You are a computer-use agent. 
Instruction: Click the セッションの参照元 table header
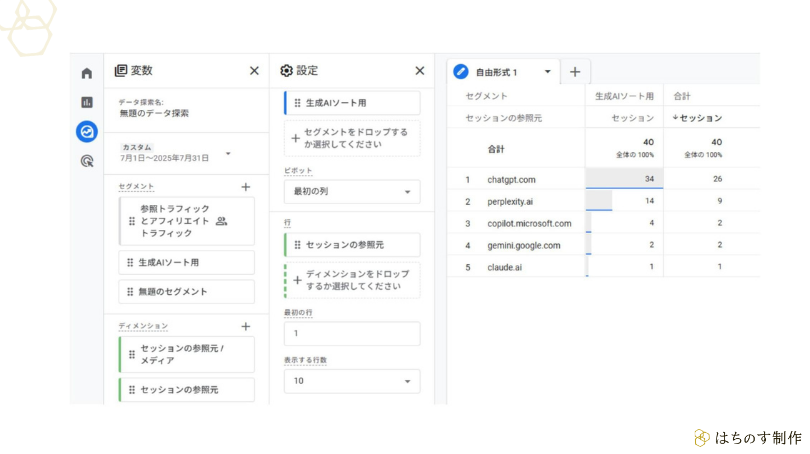[504, 118]
